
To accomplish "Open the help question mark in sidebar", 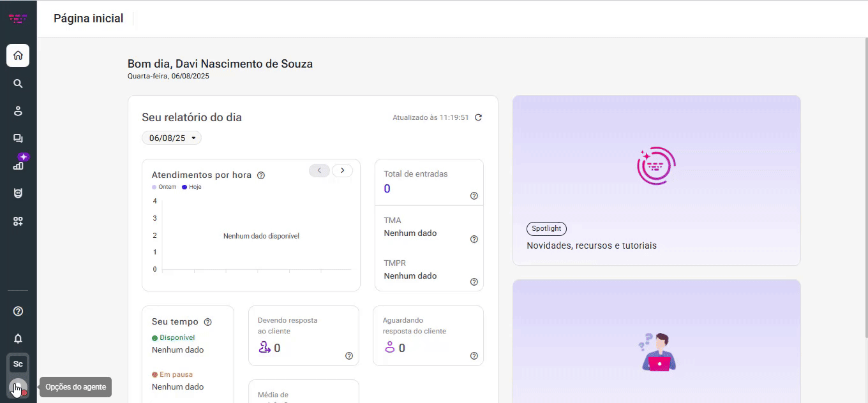I will click(18, 311).
